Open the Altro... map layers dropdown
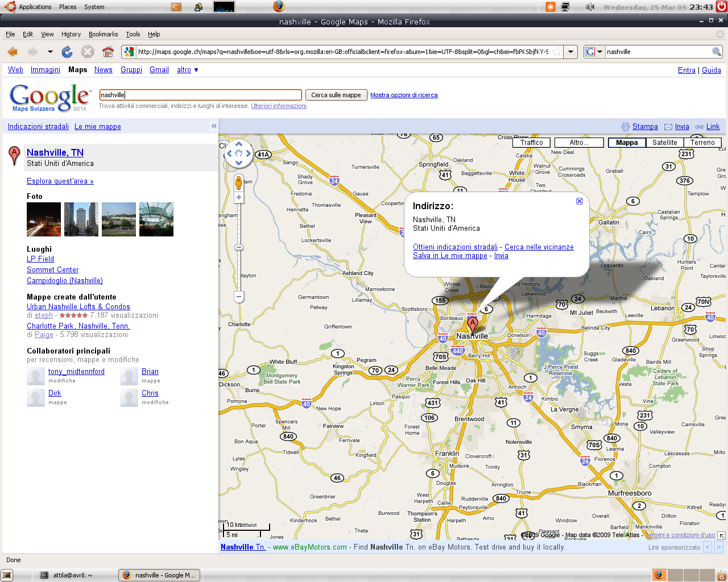The width and height of the screenshot is (728, 582). [579, 143]
